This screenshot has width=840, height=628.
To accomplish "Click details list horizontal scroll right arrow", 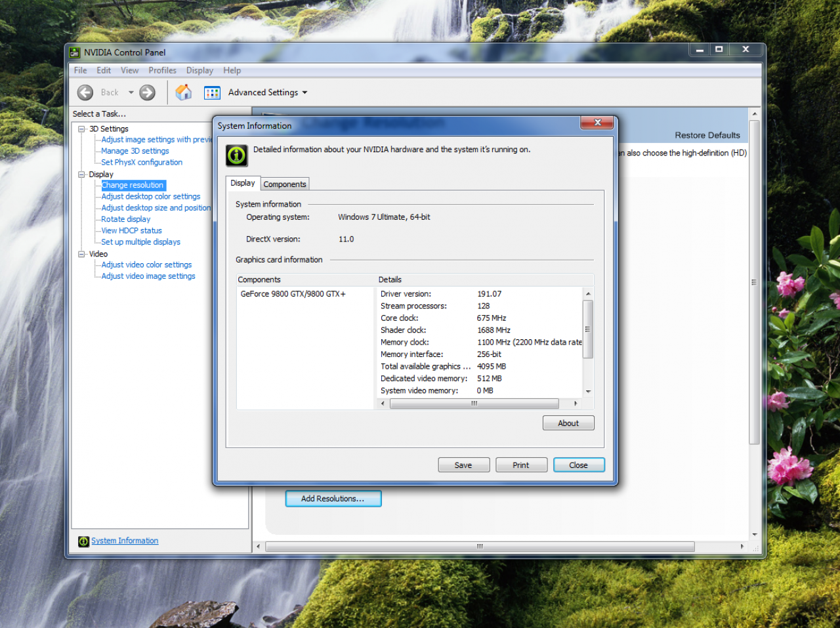I will coord(576,404).
